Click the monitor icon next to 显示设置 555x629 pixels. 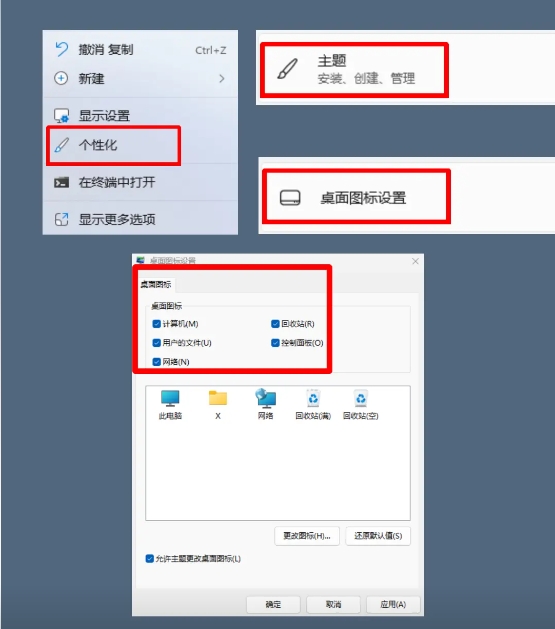tap(61, 116)
